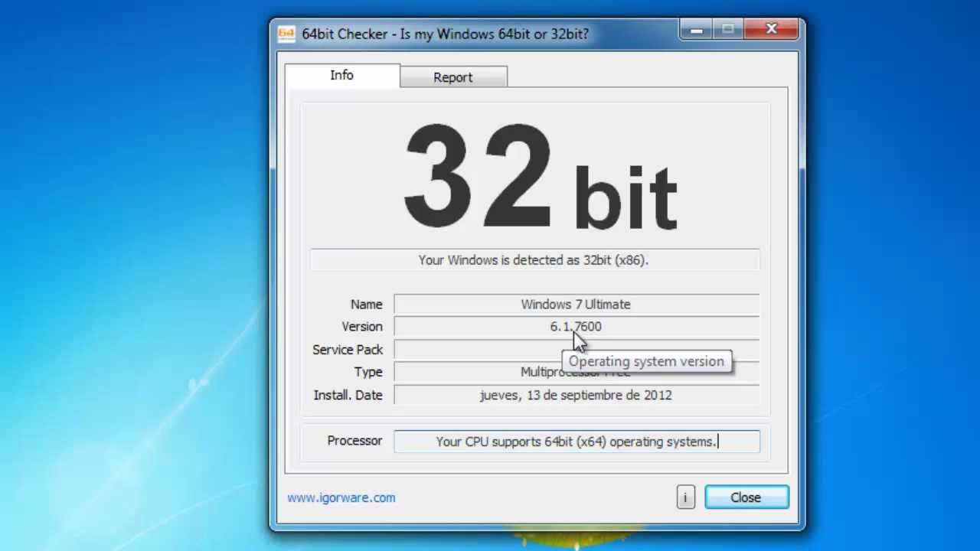The image size is (980, 551).
Task: Click the 'Service Pack' label
Action: (x=348, y=350)
